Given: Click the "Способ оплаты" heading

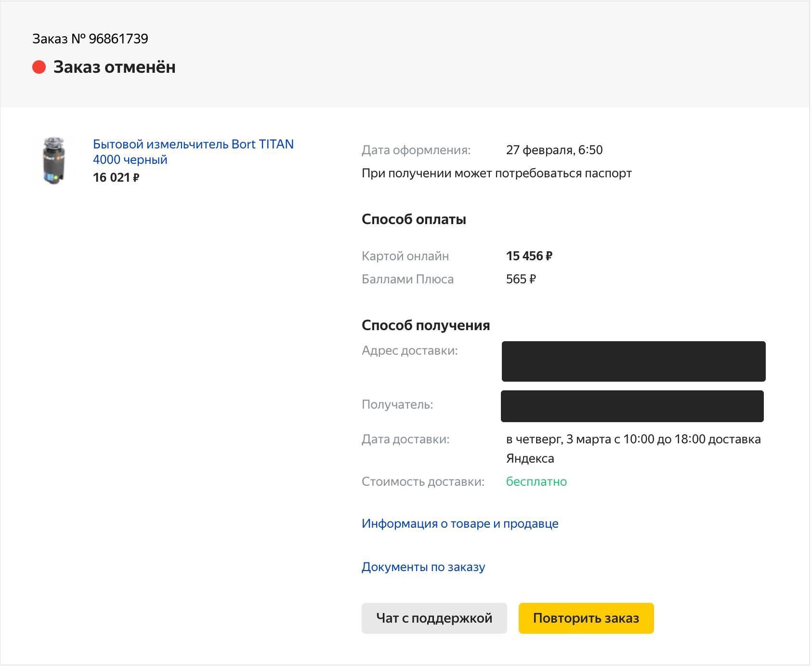Looking at the screenshot, I should coord(414,220).
